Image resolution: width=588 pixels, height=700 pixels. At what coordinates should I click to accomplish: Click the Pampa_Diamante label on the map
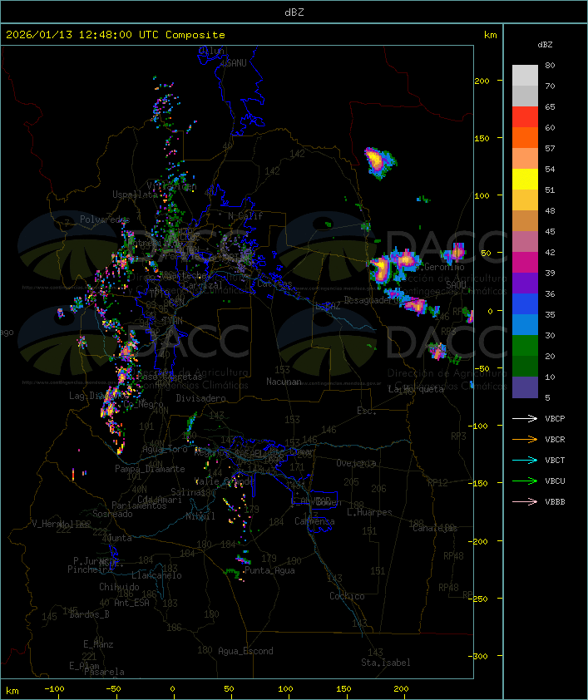149,469
